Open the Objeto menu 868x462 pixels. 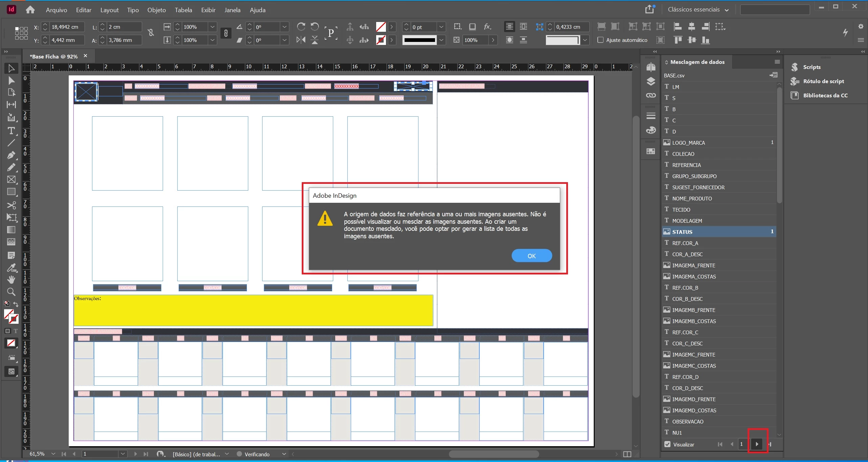(156, 10)
